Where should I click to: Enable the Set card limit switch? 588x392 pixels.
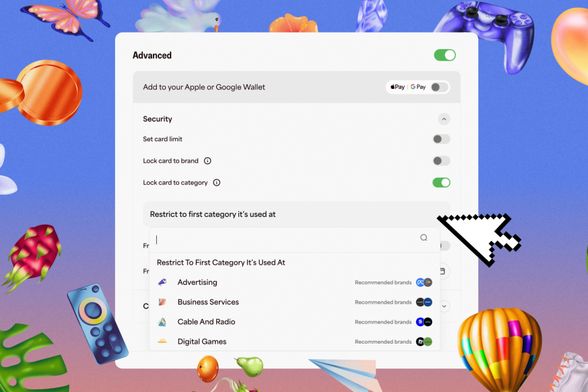tap(442, 139)
